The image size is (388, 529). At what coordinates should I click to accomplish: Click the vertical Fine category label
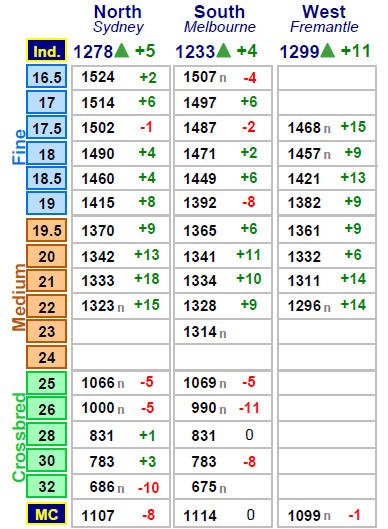coord(19,147)
